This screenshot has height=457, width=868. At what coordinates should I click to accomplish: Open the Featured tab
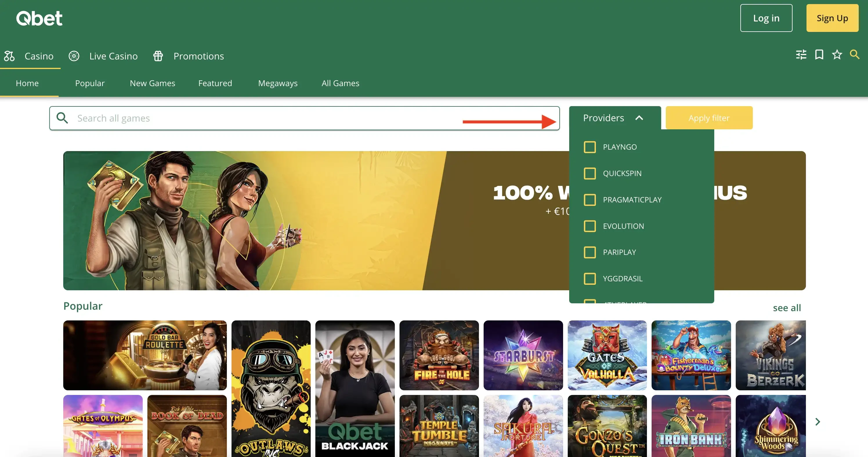pyautogui.click(x=215, y=83)
